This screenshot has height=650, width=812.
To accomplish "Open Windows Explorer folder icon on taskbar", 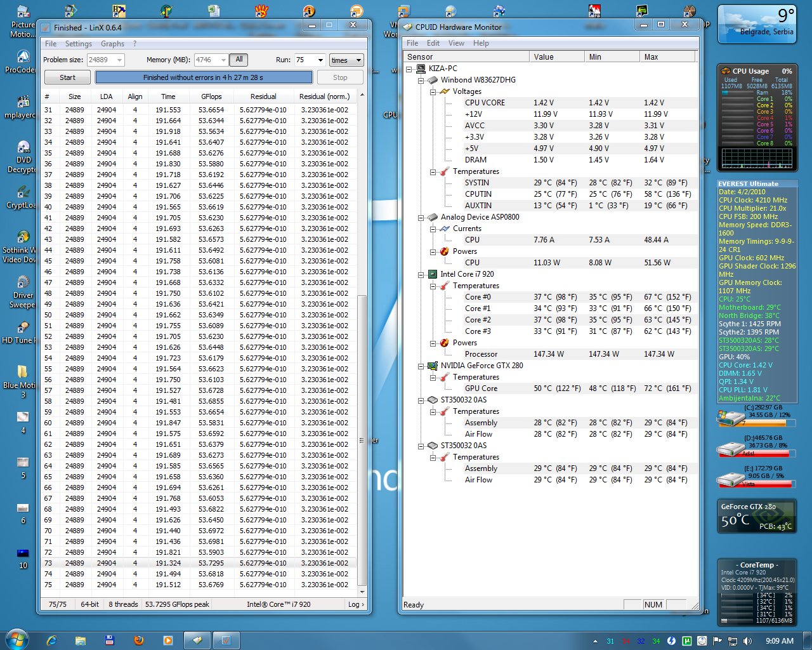I will 81,640.
